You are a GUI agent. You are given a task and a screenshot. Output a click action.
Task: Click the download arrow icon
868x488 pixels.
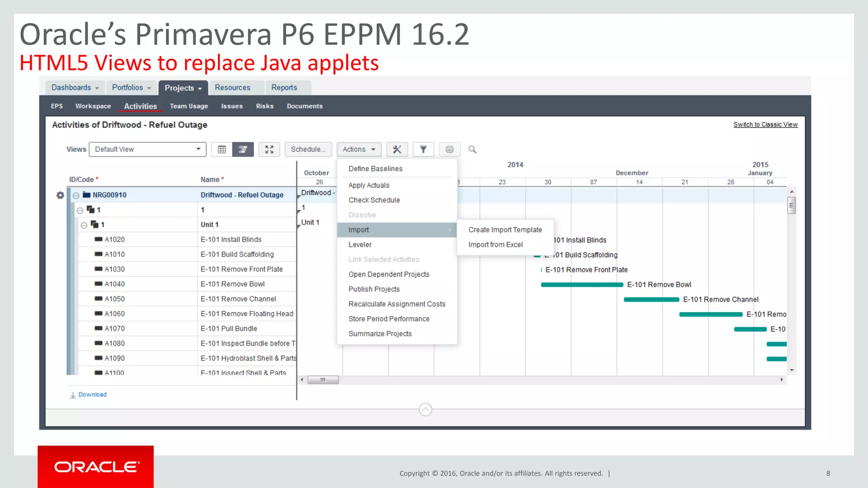73,395
